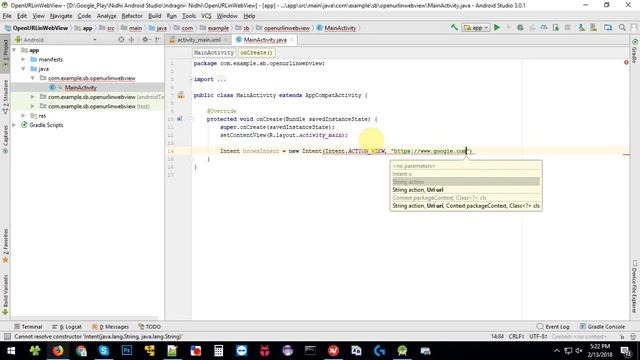Open the Refactor menu
The image size is (640, 360).
[x=132, y=16]
